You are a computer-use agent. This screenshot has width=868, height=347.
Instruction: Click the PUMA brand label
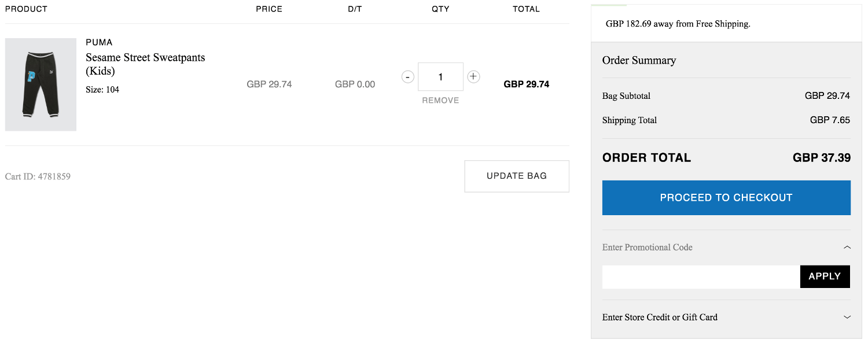(98, 42)
